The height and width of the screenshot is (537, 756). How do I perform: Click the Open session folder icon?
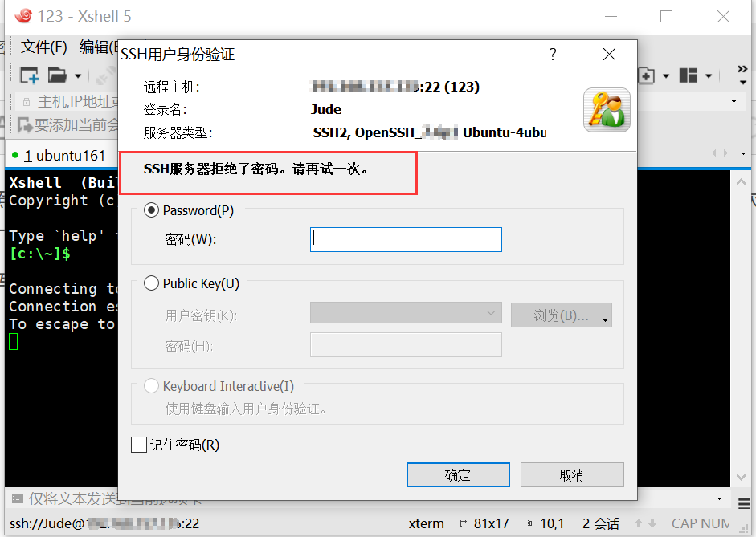point(57,75)
